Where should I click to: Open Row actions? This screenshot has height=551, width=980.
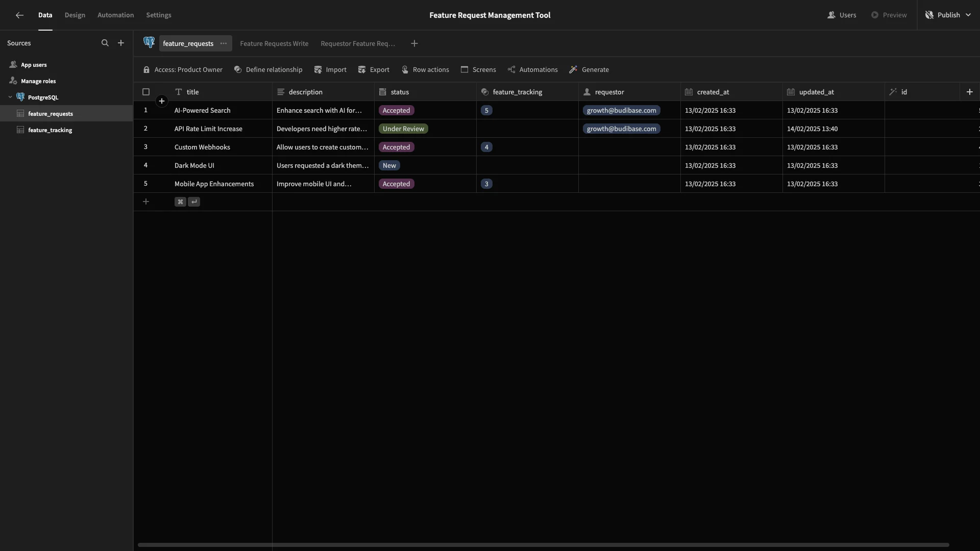click(x=425, y=70)
